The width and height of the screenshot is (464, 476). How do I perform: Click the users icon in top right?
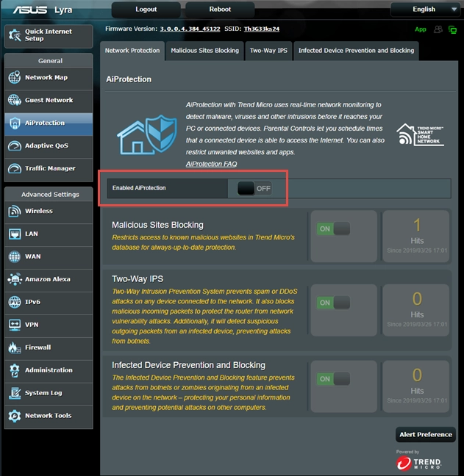(x=438, y=29)
